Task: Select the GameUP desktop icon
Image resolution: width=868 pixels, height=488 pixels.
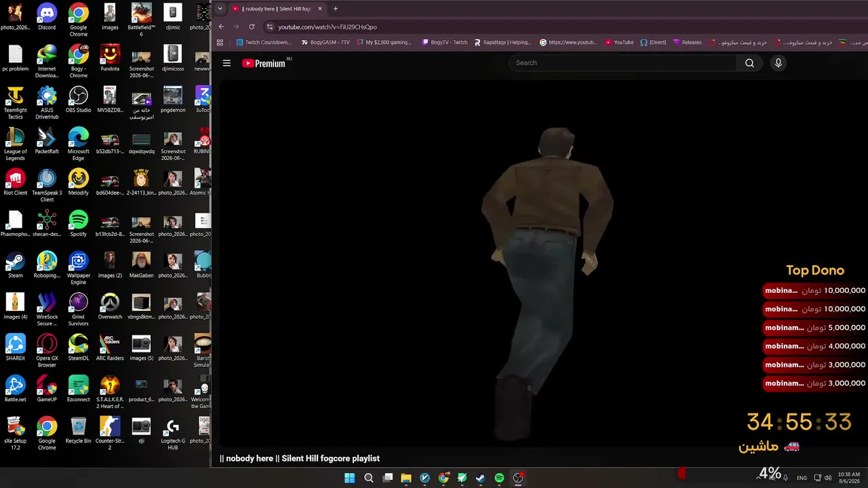Action: point(47,389)
